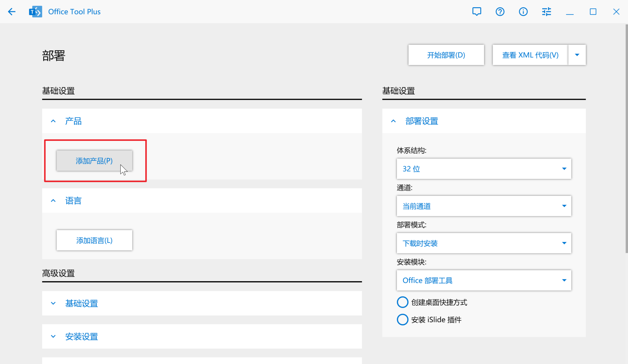The height and width of the screenshot is (364, 628).
Task: Close the Office Tool Plus window
Action: pyautogui.click(x=616, y=12)
